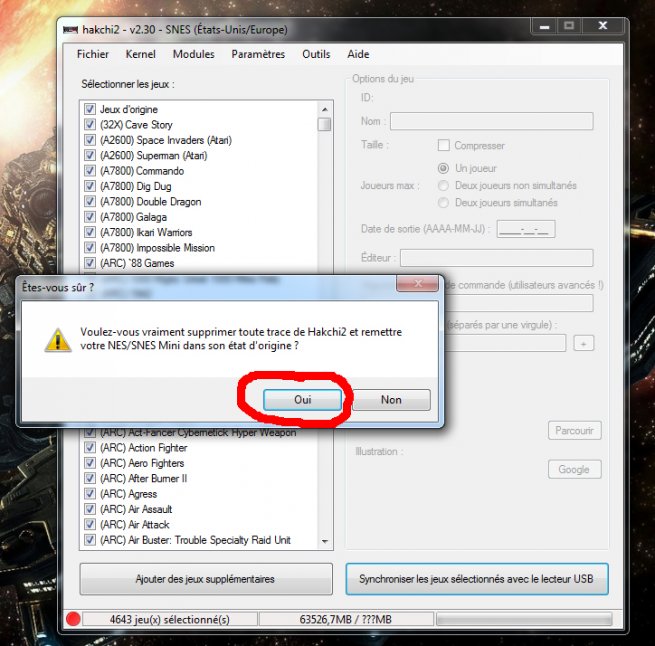Open the Modules menu
Image resolution: width=655 pixels, height=646 pixels.
coord(193,54)
